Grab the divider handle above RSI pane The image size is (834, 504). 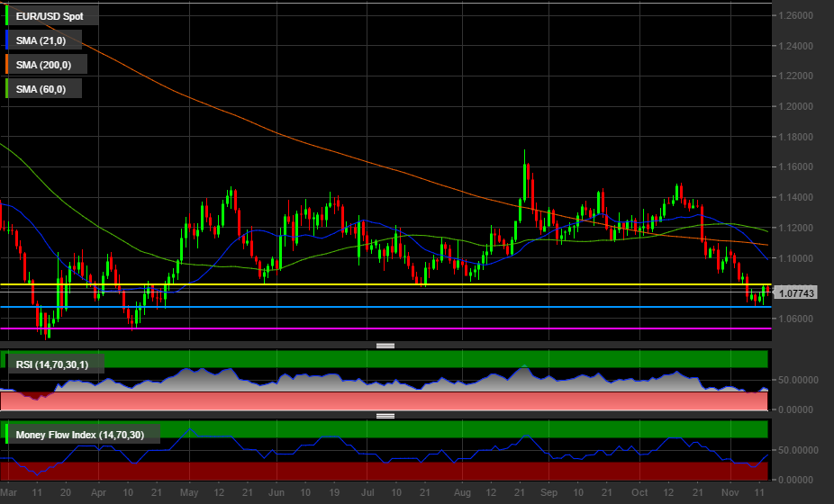click(385, 346)
